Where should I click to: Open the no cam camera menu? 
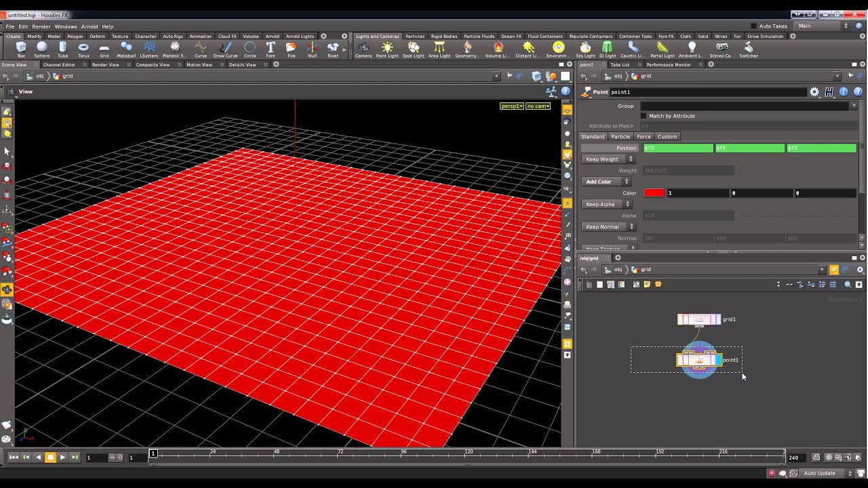click(538, 106)
